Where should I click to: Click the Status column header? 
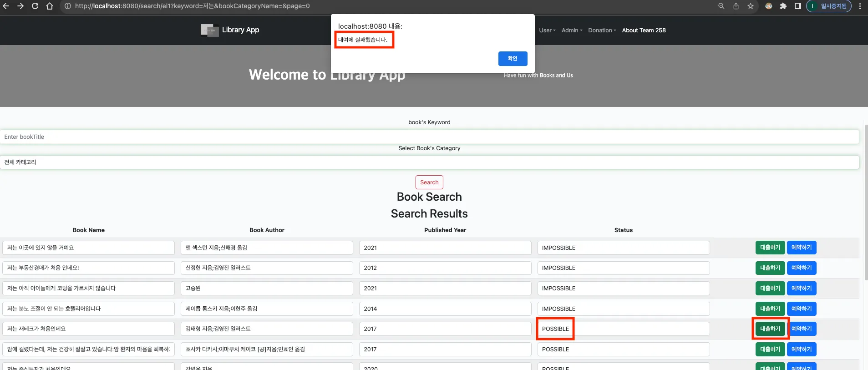point(624,230)
